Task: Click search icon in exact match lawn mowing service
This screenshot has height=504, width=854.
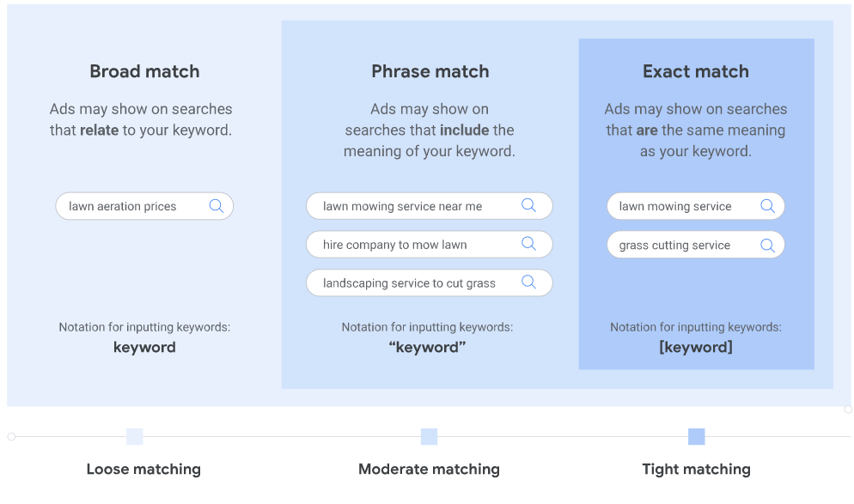Action: click(767, 206)
